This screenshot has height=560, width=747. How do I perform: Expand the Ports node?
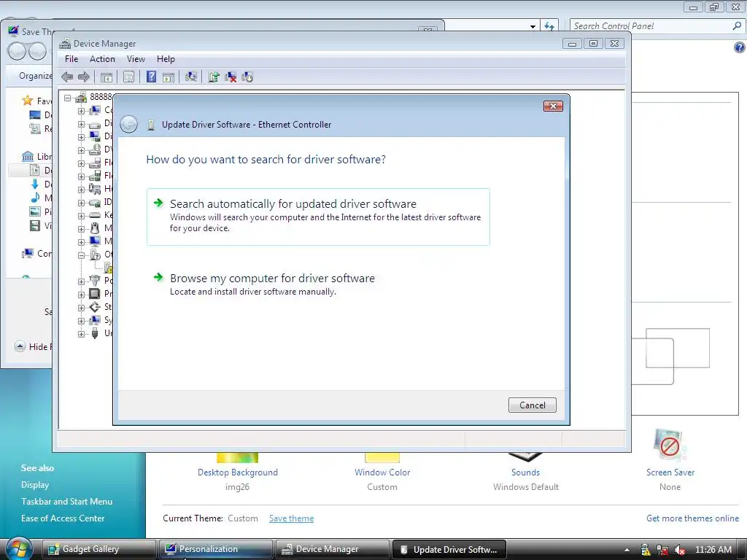81,281
